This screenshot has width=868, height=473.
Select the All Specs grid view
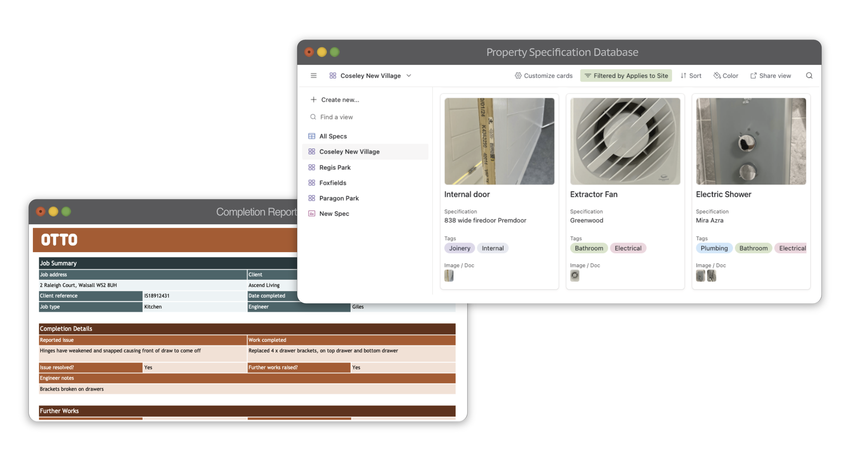pyautogui.click(x=333, y=136)
